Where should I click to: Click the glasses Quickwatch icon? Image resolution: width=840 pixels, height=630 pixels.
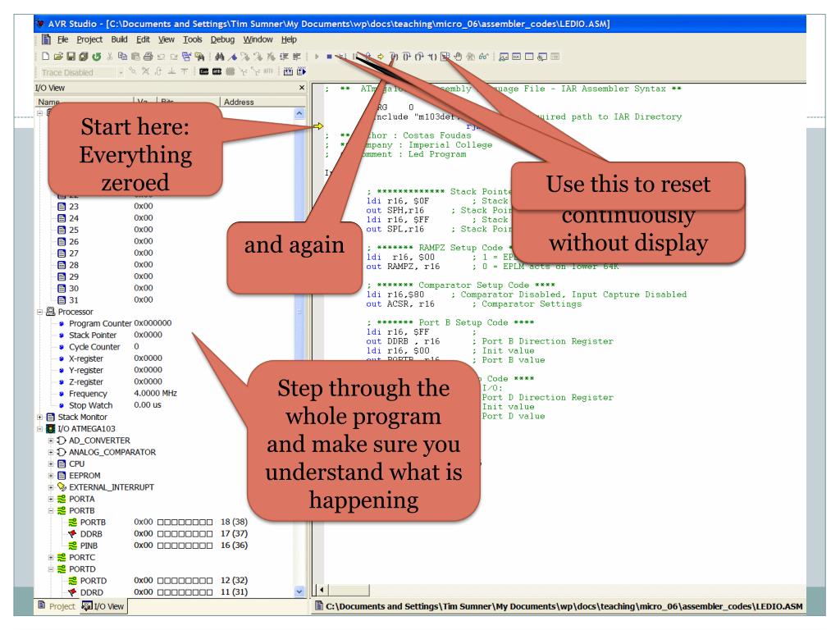coord(484,57)
